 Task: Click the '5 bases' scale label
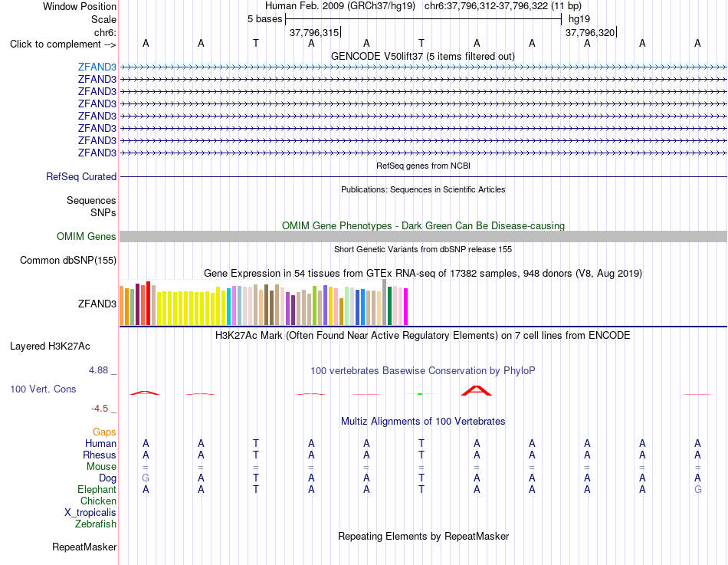264,19
